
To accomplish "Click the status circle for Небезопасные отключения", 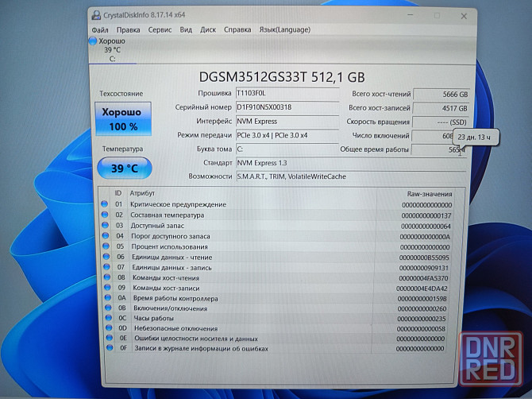I will (105, 328).
